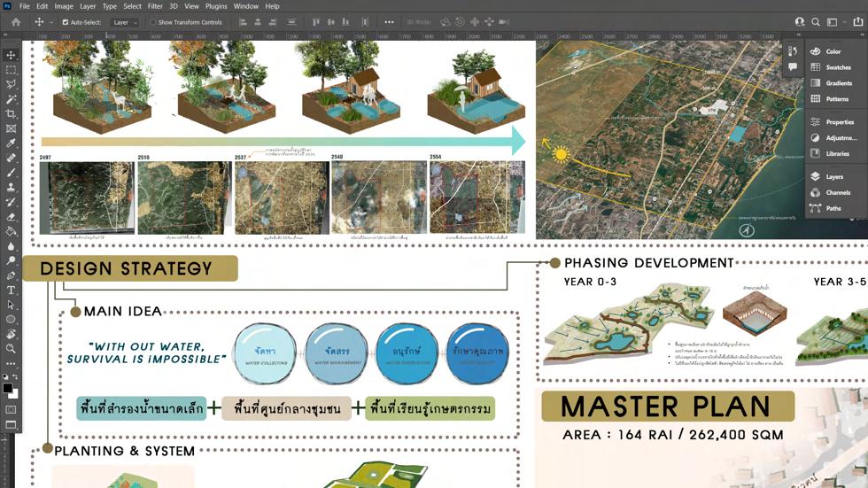Open the History panel icon
This screenshot has height=488, width=868.
[x=793, y=50]
